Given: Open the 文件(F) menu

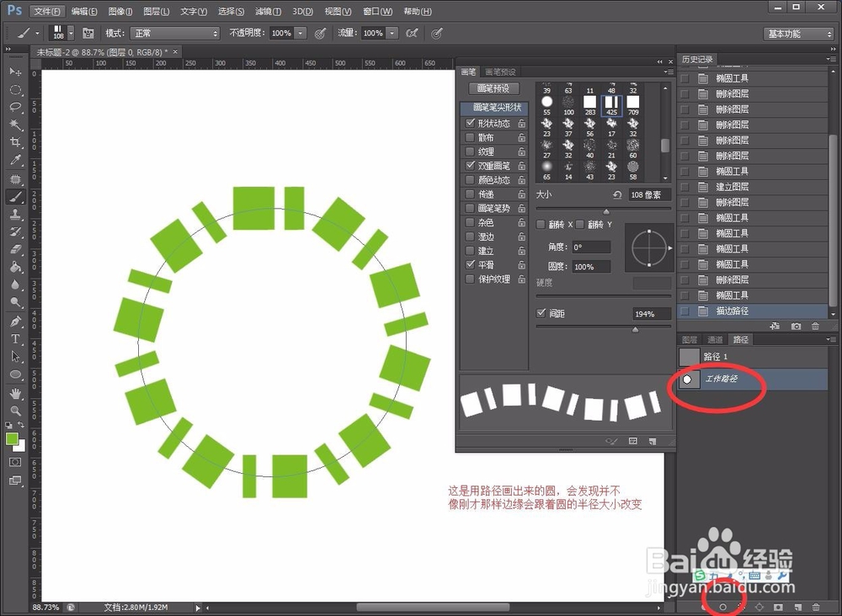Looking at the screenshot, I should (x=46, y=11).
